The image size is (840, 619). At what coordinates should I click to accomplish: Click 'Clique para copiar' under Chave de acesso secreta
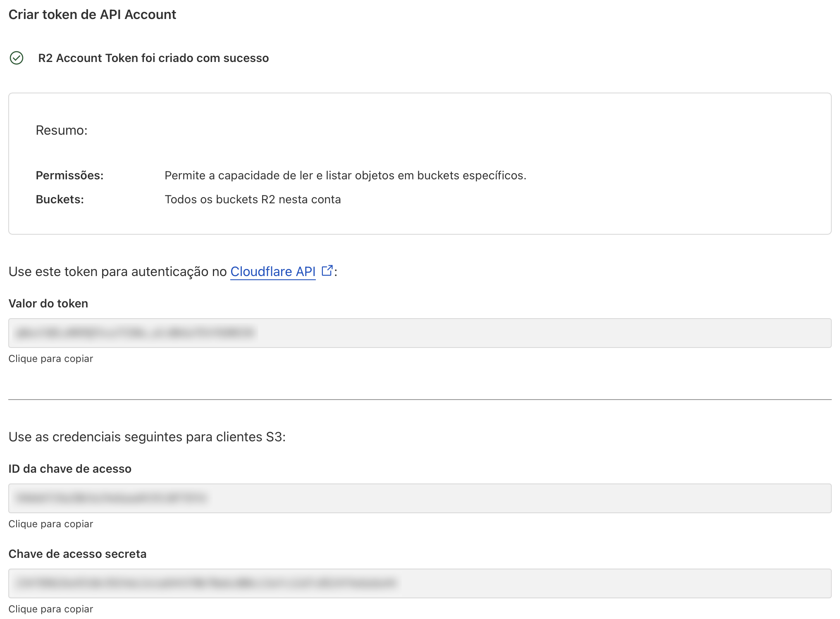pyautogui.click(x=51, y=609)
